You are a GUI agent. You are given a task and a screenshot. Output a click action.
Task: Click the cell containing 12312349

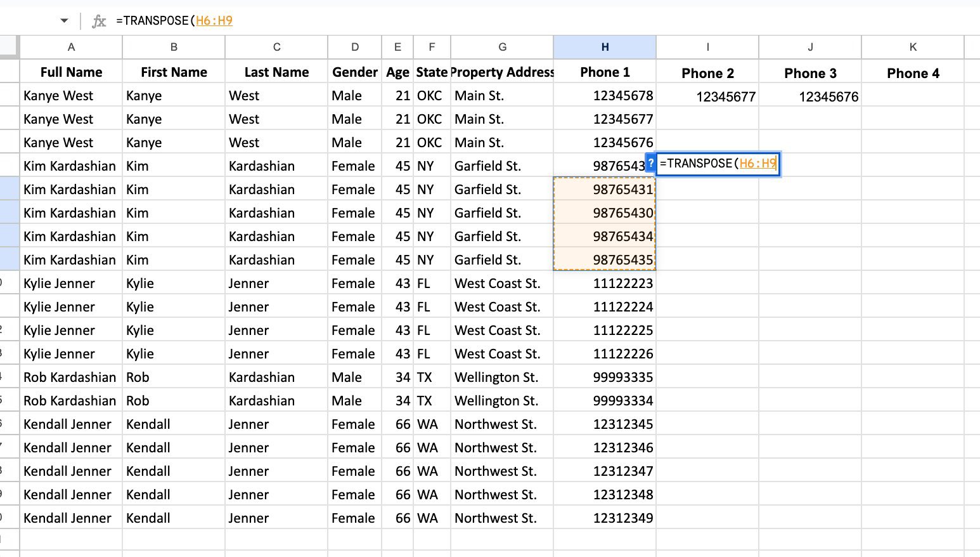point(604,518)
